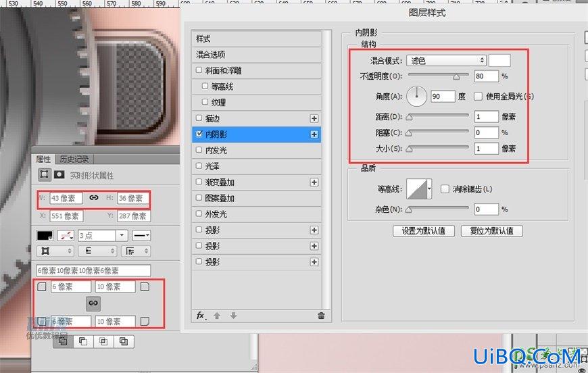
Task: Click the 距离 slider handle
Action: (x=410, y=118)
